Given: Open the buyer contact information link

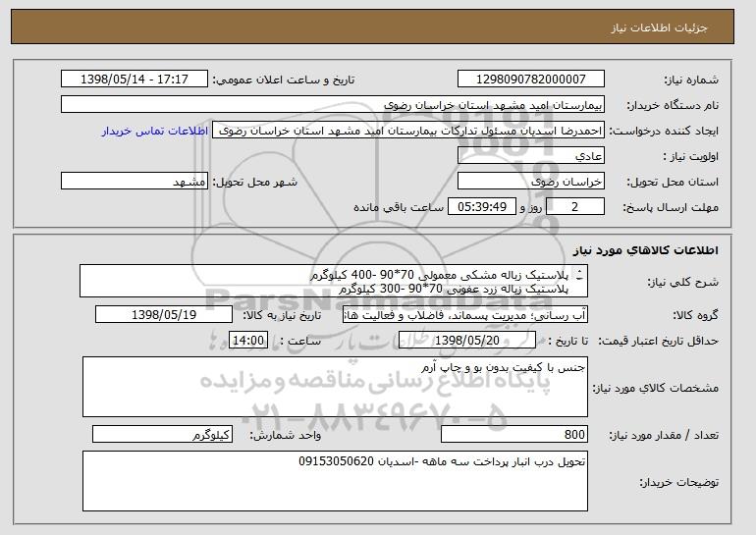Looking at the screenshot, I should coord(155,131).
